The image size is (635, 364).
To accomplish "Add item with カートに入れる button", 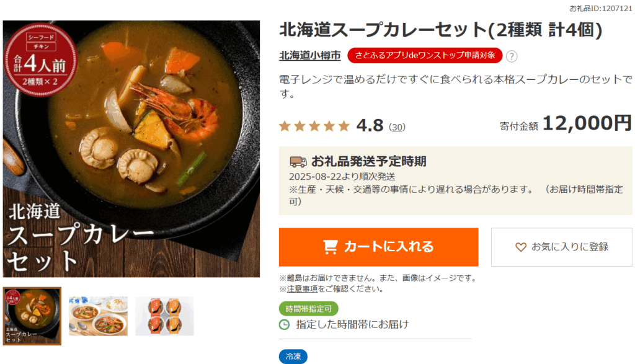I will pos(378,247).
